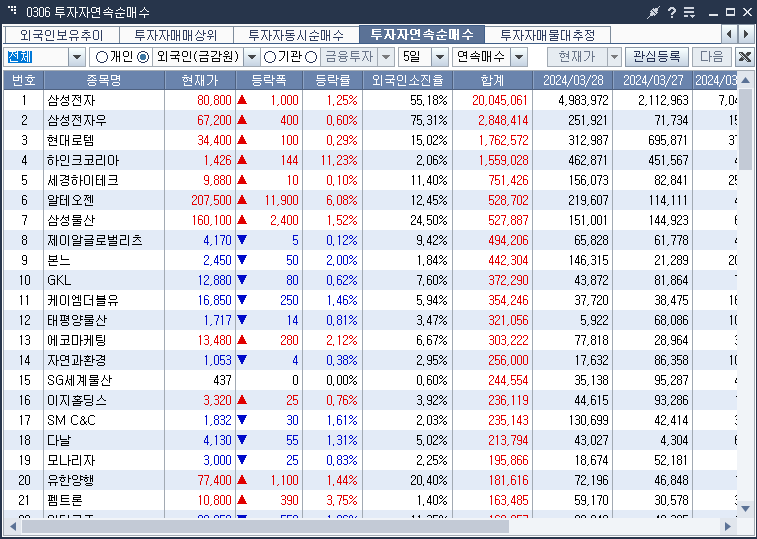Image resolution: width=757 pixels, height=539 pixels.
Task: Switch to 투자자매물대추정 tab
Action: pos(547,35)
